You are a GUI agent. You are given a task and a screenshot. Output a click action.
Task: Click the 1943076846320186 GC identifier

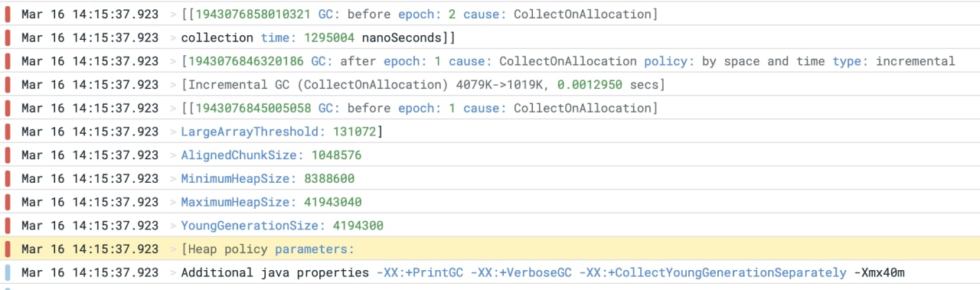[x=245, y=61]
